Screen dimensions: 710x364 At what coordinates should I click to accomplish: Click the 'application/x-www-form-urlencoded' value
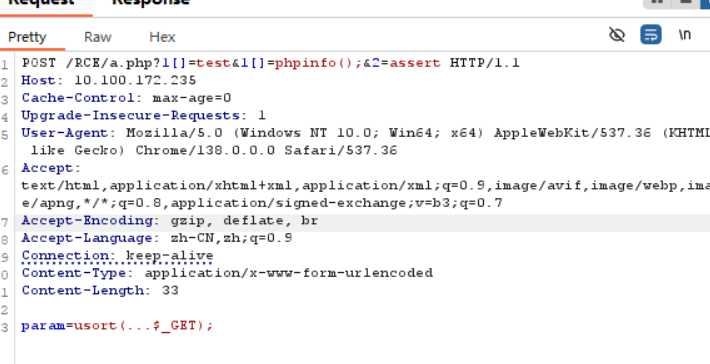[288, 273]
